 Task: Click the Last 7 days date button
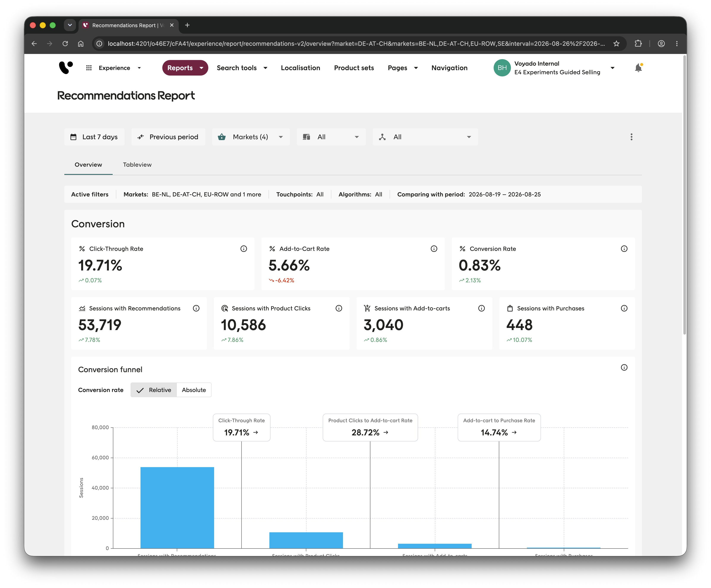pyautogui.click(x=94, y=137)
